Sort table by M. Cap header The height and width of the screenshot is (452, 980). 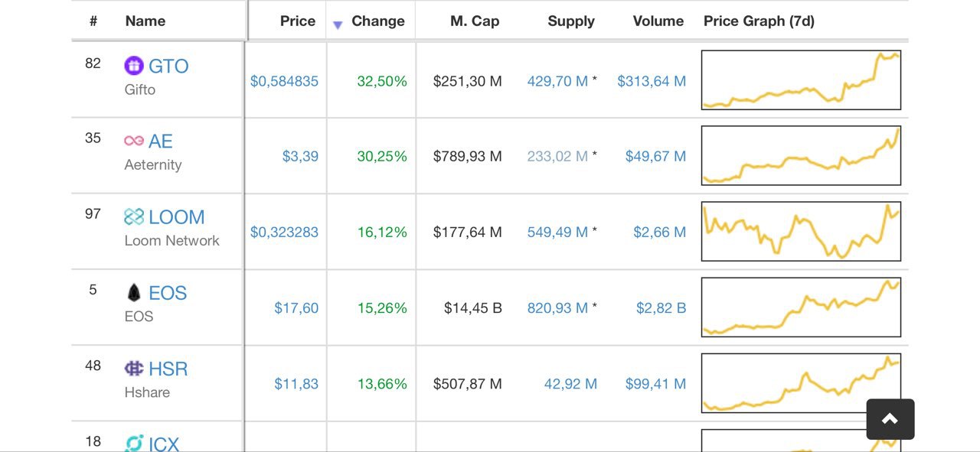coord(475,21)
